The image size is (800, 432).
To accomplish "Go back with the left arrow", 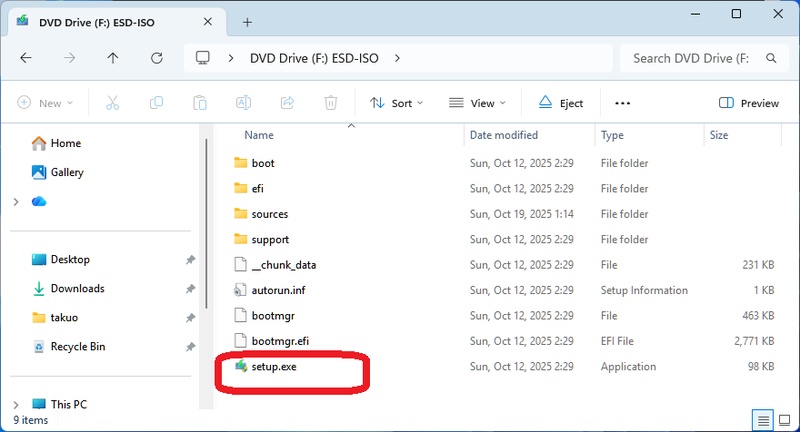I will click(x=26, y=58).
